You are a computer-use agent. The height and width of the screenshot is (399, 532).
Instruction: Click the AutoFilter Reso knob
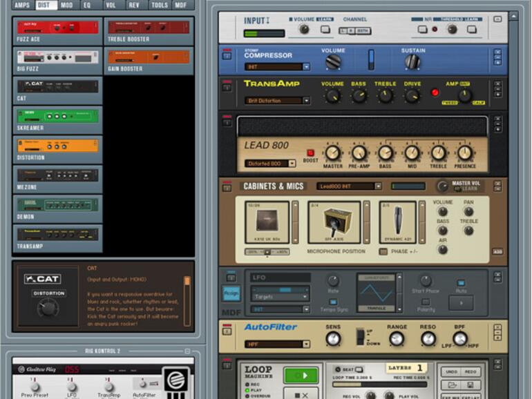click(x=428, y=339)
